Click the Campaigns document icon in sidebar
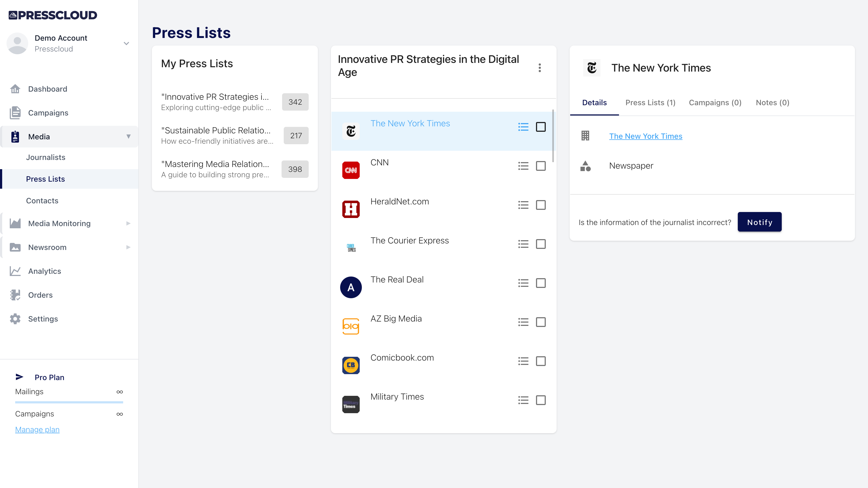 coord(15,113)
